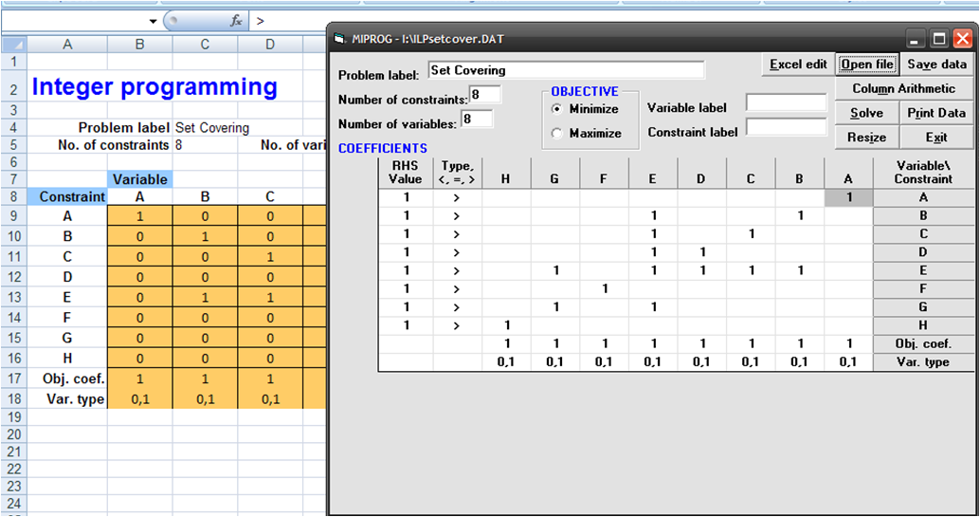This screenshot has height=517, width=980.
Task: Click the Number of variables field
Action: pos(477,119)
